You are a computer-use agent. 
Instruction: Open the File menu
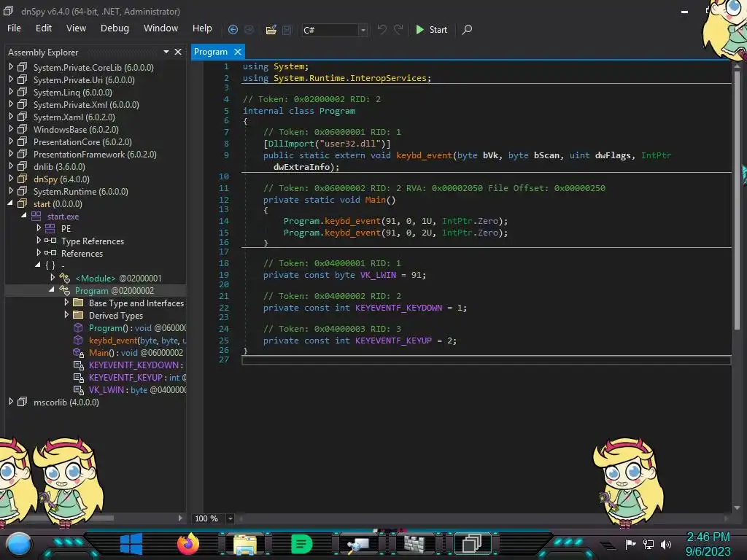[x=15, y=28]
